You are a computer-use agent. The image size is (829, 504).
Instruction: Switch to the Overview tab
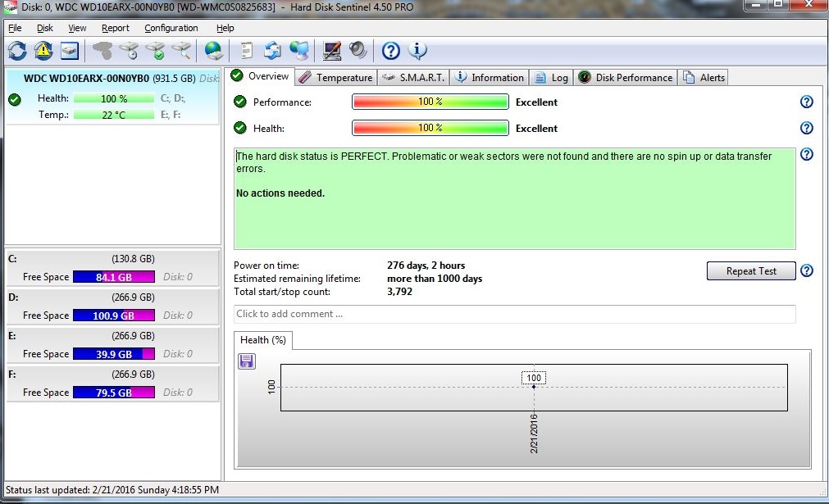click(260, 76)
